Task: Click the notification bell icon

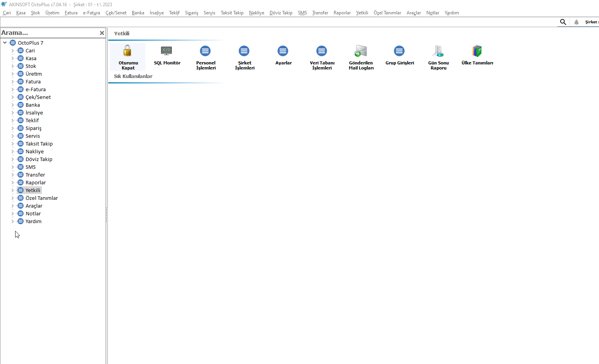Action: [576, 22]
